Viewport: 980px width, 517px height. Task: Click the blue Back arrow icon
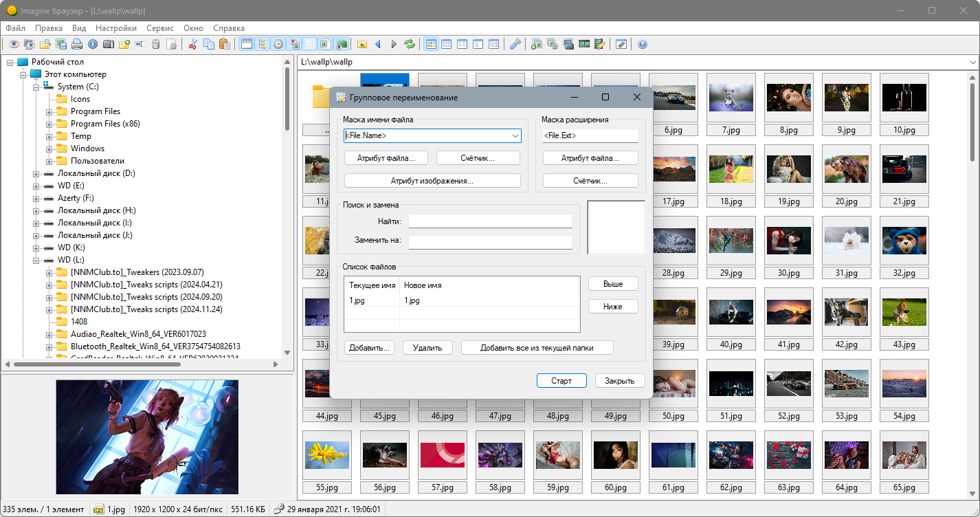(378, 44)
